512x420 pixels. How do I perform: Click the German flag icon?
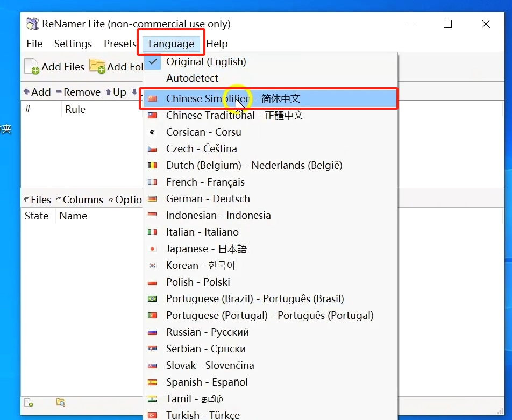[152, 198]
